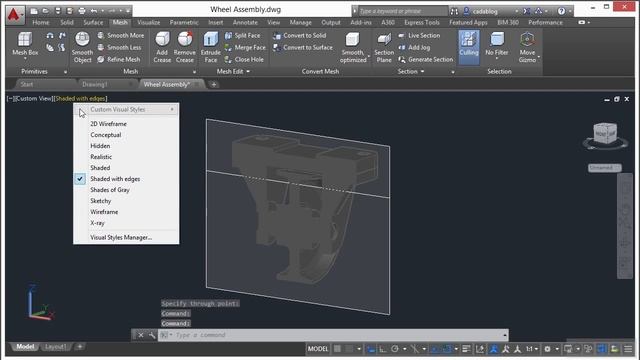Choose Refine Mesh tool
640x360 pixels.
[119, 59]
